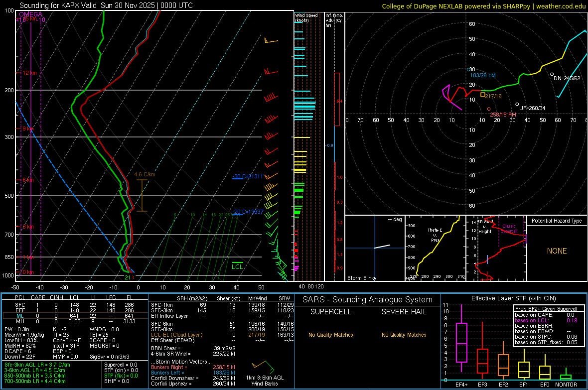Screen dimensions: 588x390
Task: Click the '183/29 LM' hodograph label
Action: click(483, 75)
